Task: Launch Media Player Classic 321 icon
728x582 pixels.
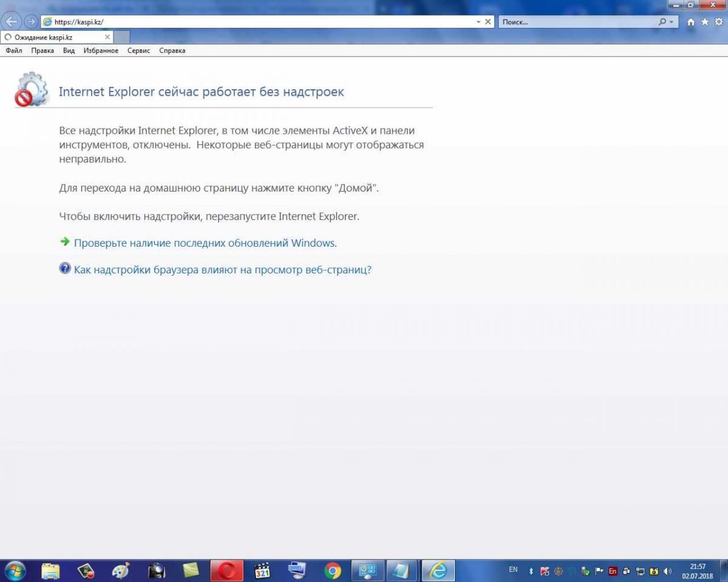Action: [262, 571]
